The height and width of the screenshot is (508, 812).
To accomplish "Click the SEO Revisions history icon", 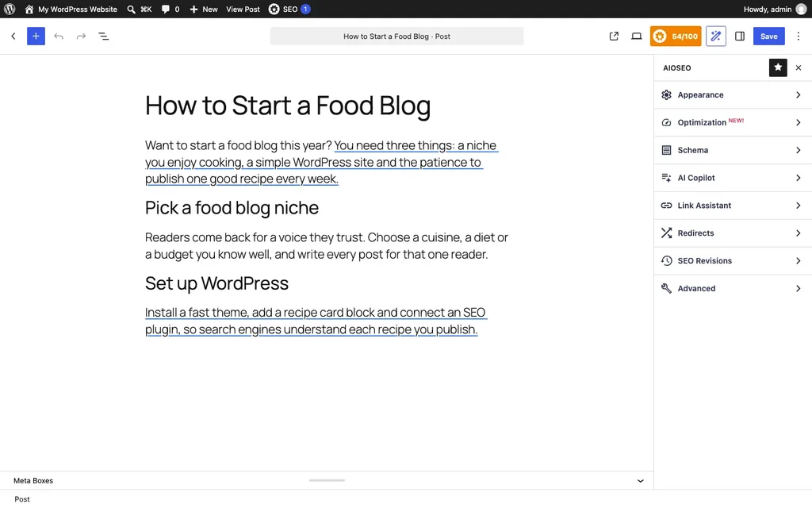I will click(x=666, y=260).
